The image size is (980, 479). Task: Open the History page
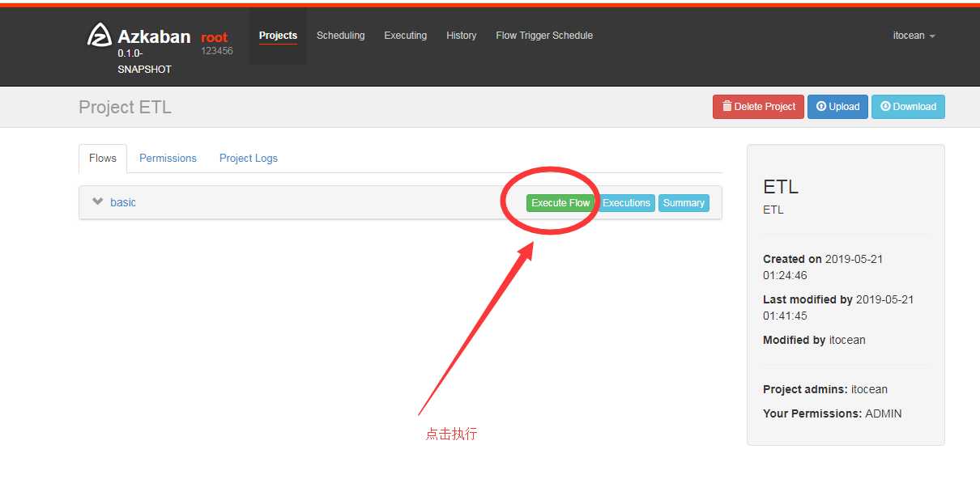click(461, 36)
